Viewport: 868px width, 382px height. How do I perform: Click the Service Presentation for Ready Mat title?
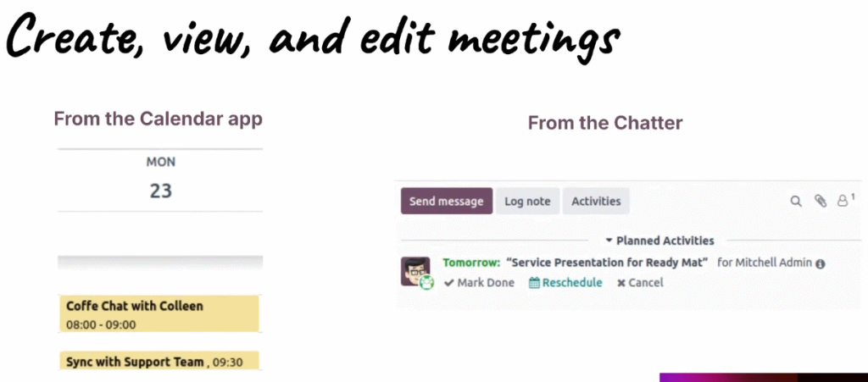[607, 263]
